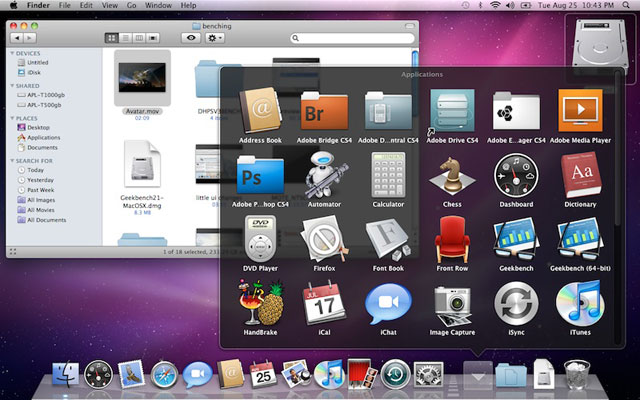Collapse the SEARCH FOR sidebar section
The image size is (640, 400).
(x=11, y=160)
